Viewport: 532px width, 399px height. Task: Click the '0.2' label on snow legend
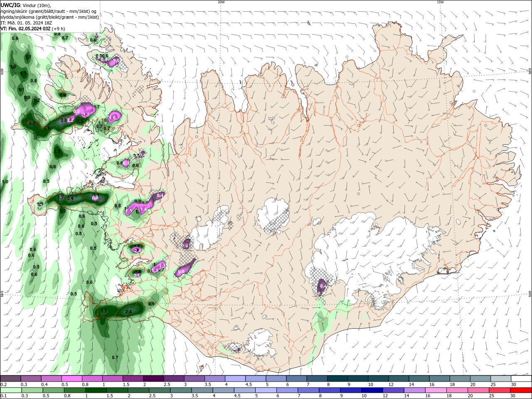[4, 384]
